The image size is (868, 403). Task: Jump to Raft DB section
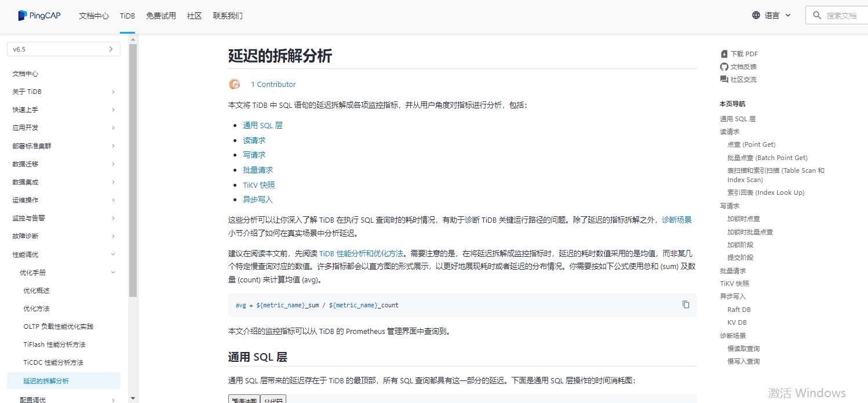739,310
